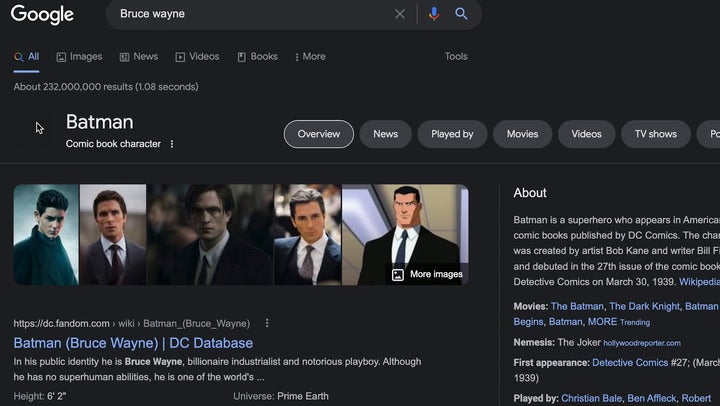Clear the search box with X icon
The image size is (720, 406).
400,14
